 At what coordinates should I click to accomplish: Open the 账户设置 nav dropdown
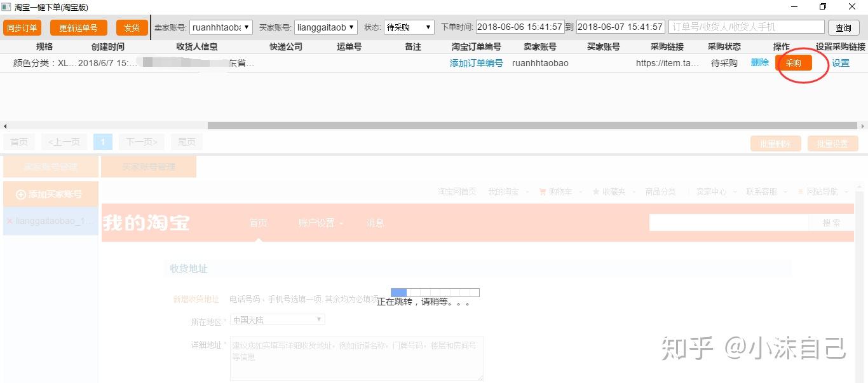click(x=320, y=223)
